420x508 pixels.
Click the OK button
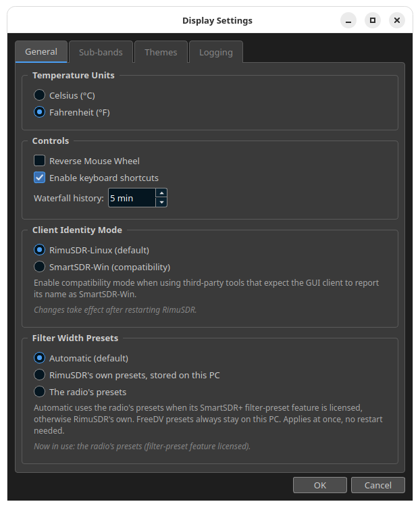pos(320,485)
